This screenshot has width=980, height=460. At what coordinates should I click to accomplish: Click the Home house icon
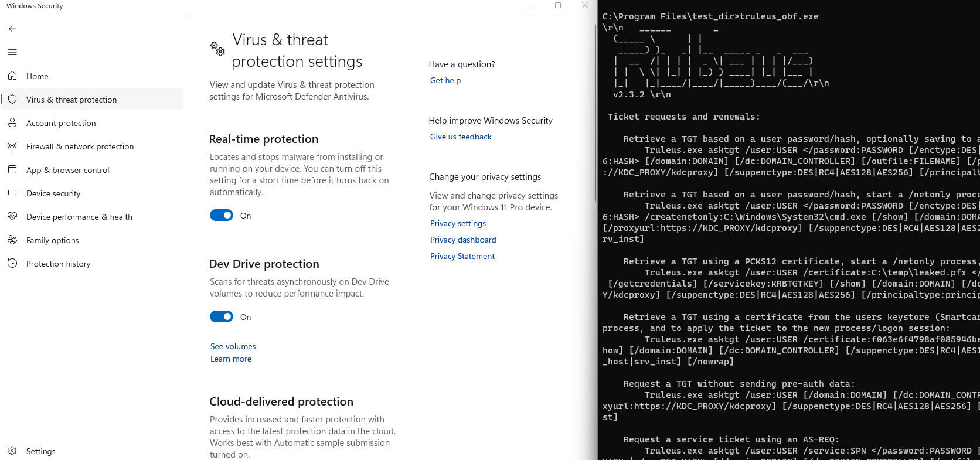tap(12, 76)
